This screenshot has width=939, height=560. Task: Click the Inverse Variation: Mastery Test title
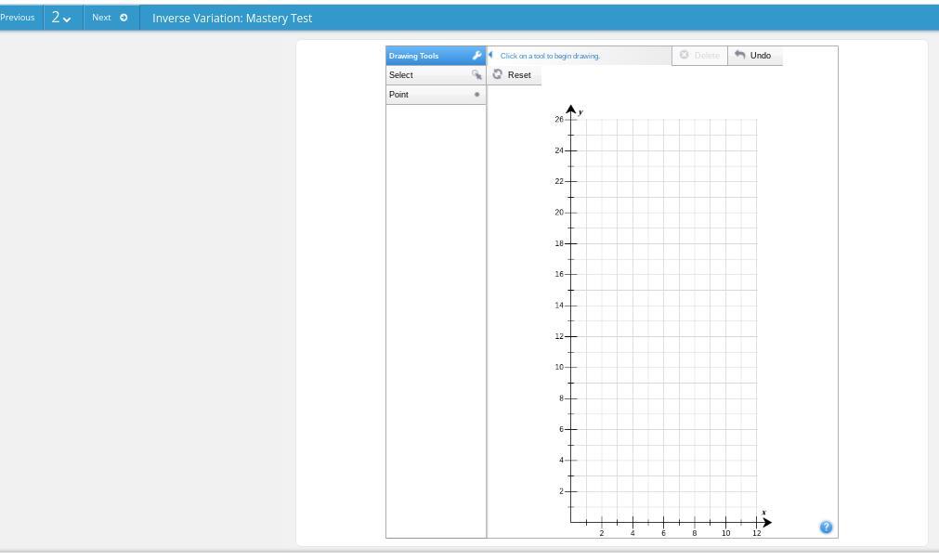click(232, 18)
